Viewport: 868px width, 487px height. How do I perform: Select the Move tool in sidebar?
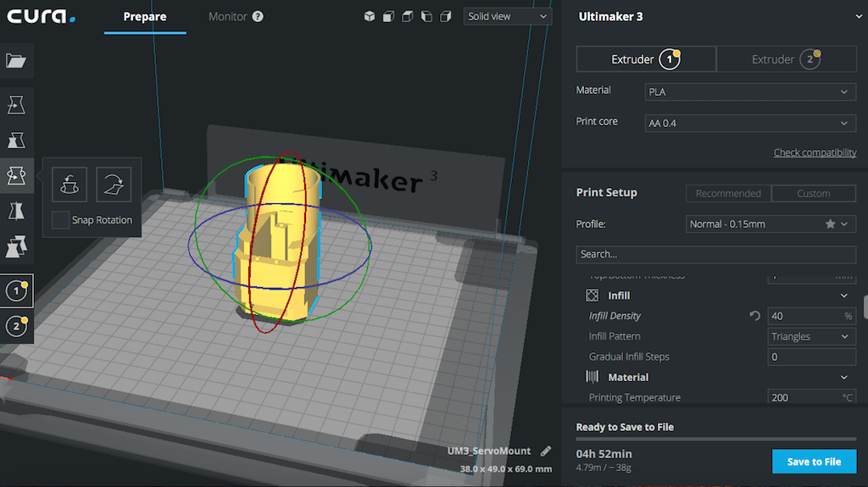(x=16, y=104)
